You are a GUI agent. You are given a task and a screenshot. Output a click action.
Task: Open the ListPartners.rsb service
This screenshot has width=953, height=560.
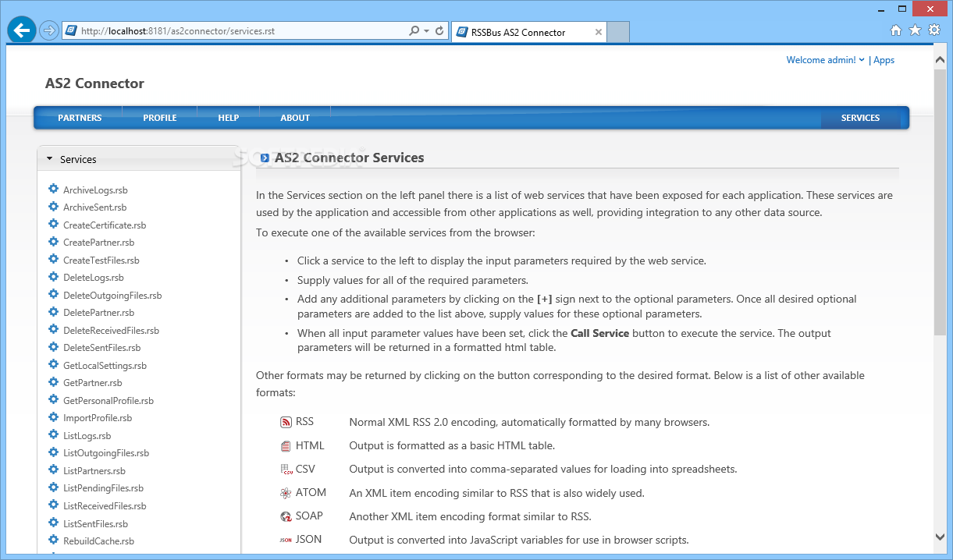94,471
